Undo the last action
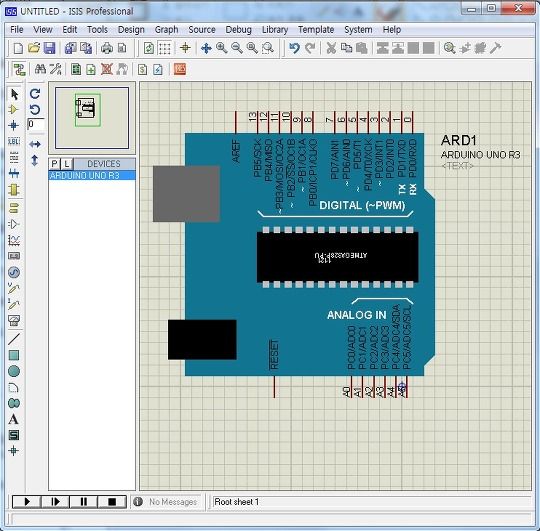Image resolution: width=540 pixels, height=531 pixels. coord(294,48)
